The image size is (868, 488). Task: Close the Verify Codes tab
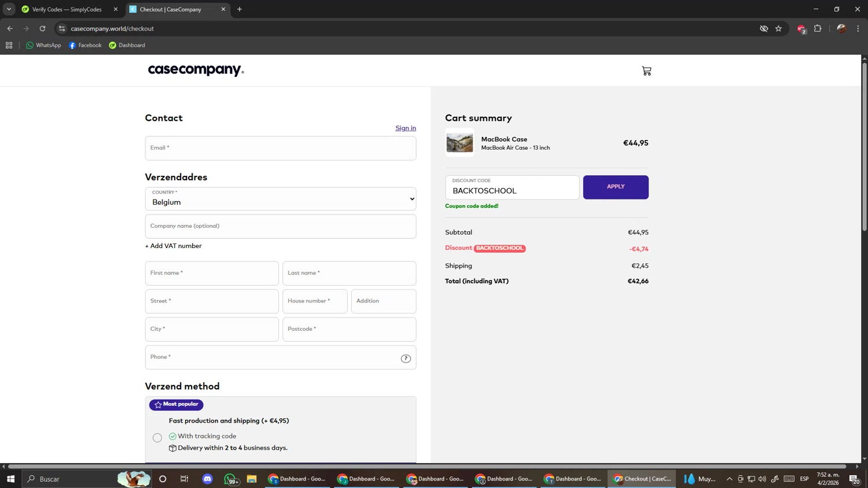pyautogui.click(x=116, y=9)
